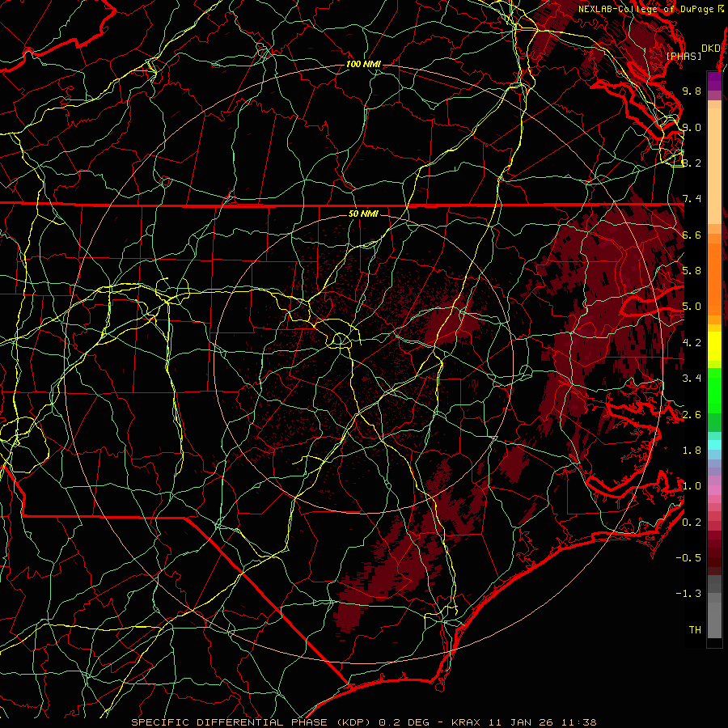Click the 6.6 value on the color scale
Image resolution: width=728 pixels, height=728 pixels.
(692, 235)
